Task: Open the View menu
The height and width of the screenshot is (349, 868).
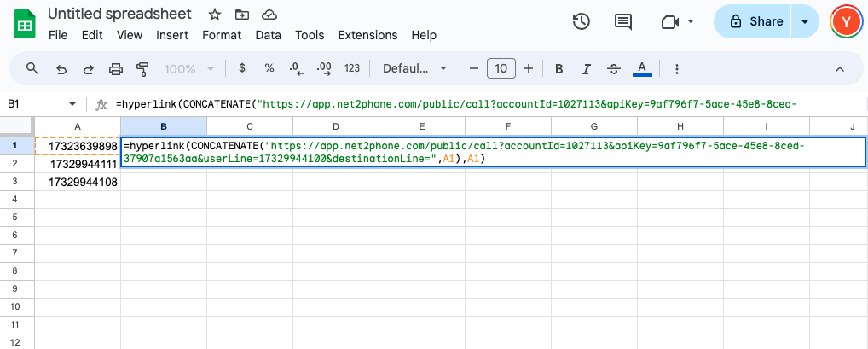Action: click(x=130, y=35)
